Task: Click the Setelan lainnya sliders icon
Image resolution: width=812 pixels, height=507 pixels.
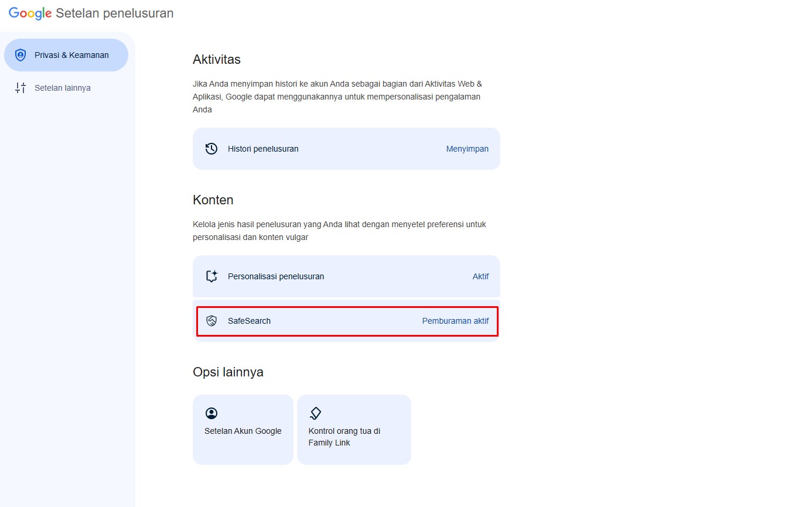Action: point(21,87)
